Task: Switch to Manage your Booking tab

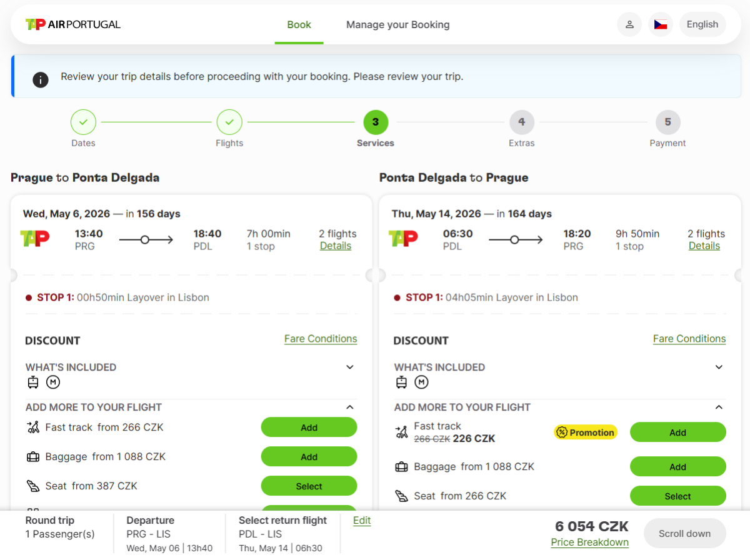Action: (397, 25)
